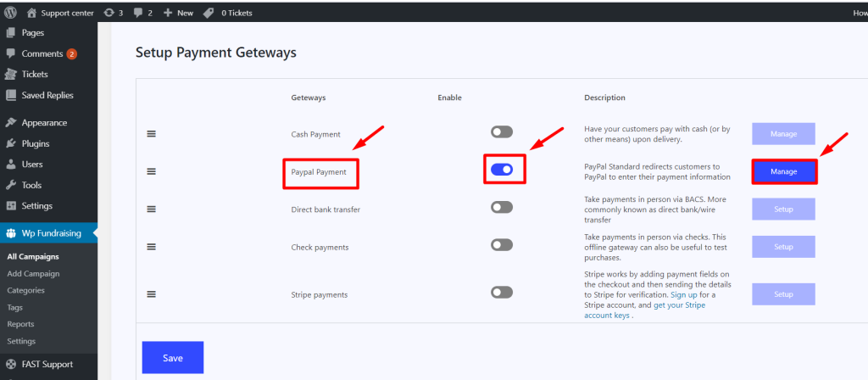Click Setup for Direct bank transfer
The width and height of the screenshot is (868, 380).
pyautogui.click(x=783, y=210)
